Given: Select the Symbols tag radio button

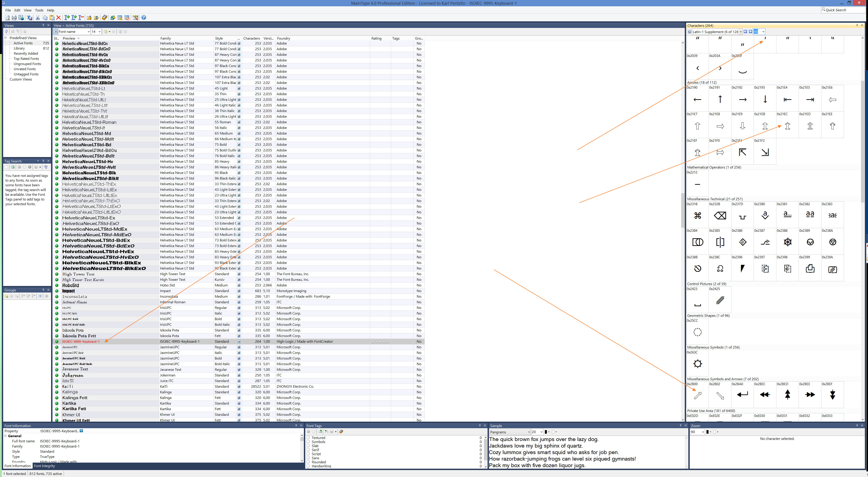Looking at the screenshot, I should (x=308, y=442).
